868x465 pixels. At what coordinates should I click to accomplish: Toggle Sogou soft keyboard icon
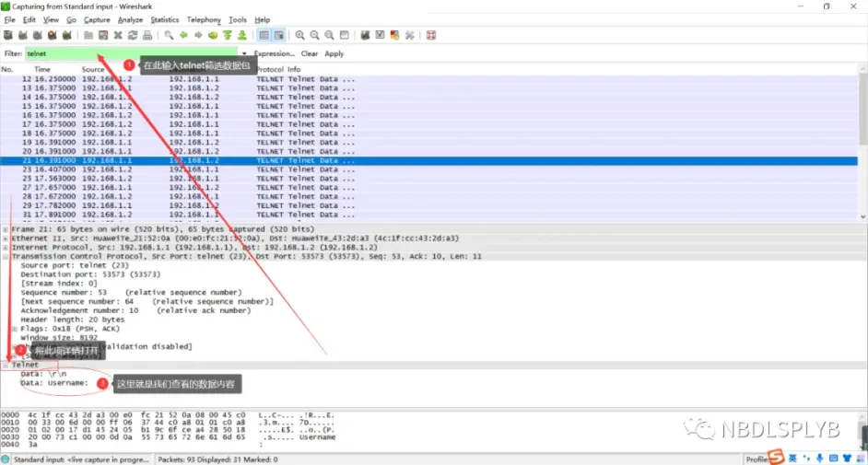click(x=833, y=459)
